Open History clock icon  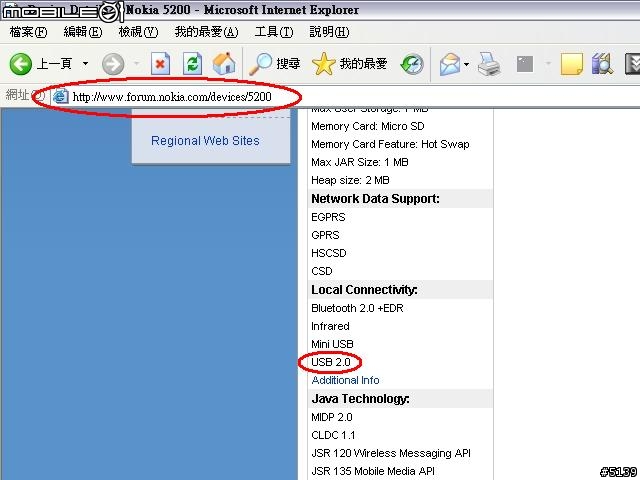(x=412, y=64)
